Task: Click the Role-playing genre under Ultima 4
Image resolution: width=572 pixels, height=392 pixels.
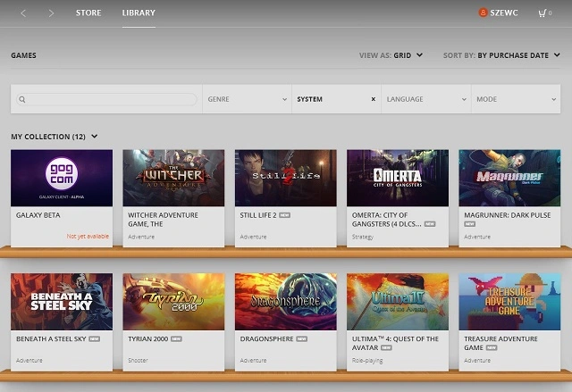Action: [x=367, y=361]
